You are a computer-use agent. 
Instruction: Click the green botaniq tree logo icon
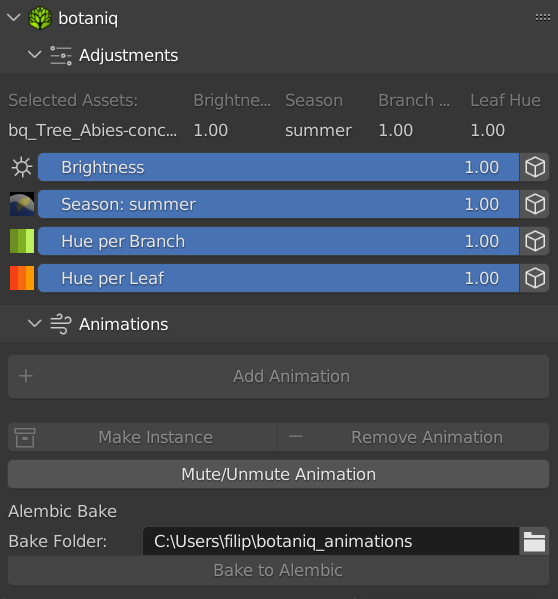(40, 18)
